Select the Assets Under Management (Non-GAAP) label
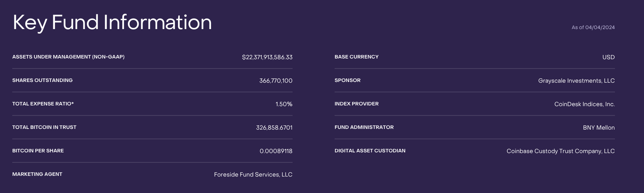Screen dimensions: 644x193 [68, 57]
